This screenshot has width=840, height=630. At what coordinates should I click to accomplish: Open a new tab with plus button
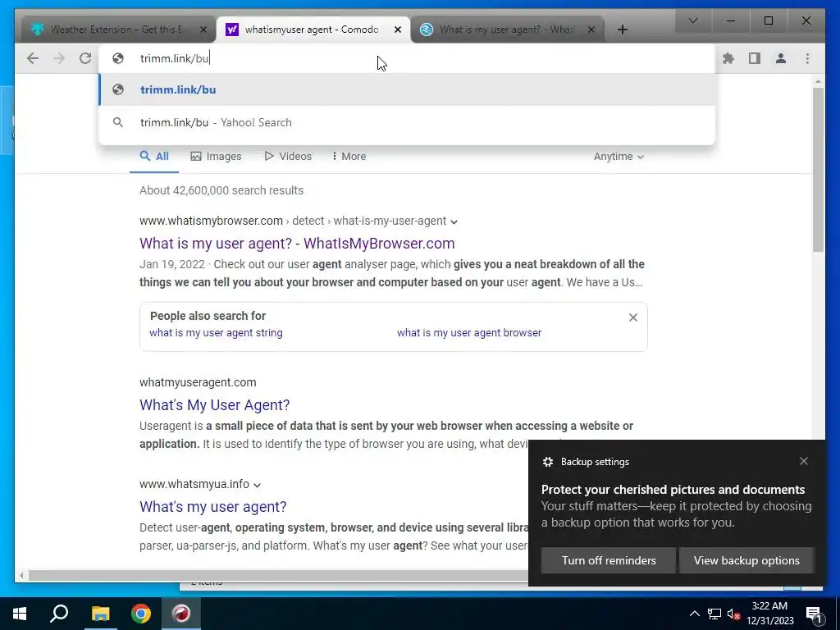[622, 30]
